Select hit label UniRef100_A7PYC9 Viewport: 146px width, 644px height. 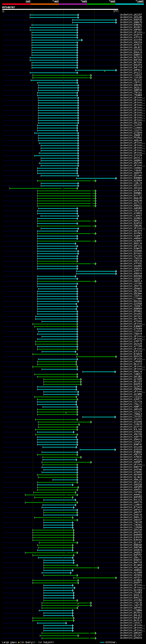pos(131,37)
